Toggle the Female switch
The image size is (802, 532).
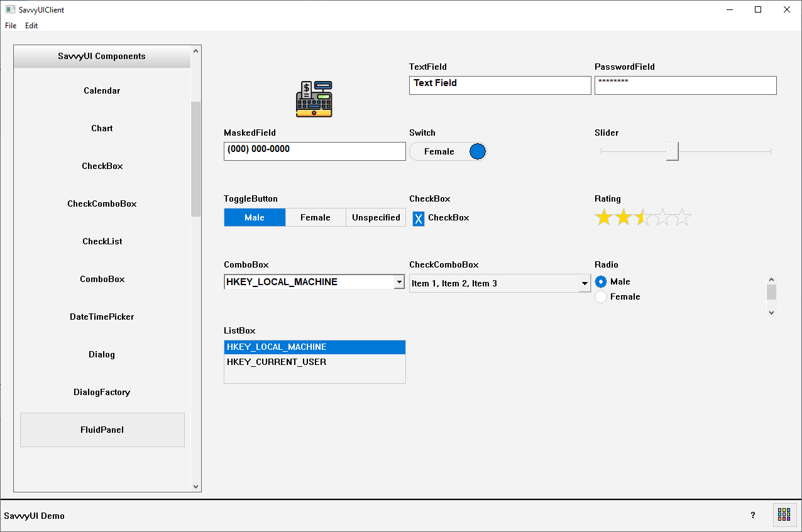pyautogui.click(x=448, y=151)
